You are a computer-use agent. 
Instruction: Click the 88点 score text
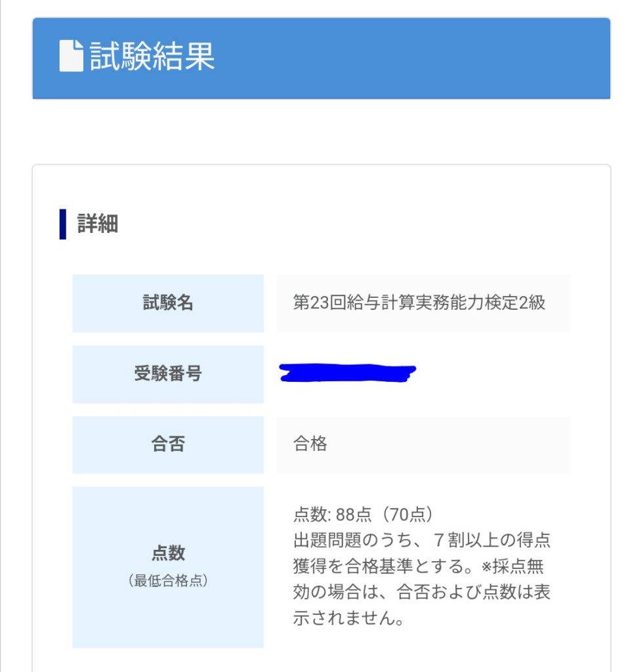tap(354, 514)
